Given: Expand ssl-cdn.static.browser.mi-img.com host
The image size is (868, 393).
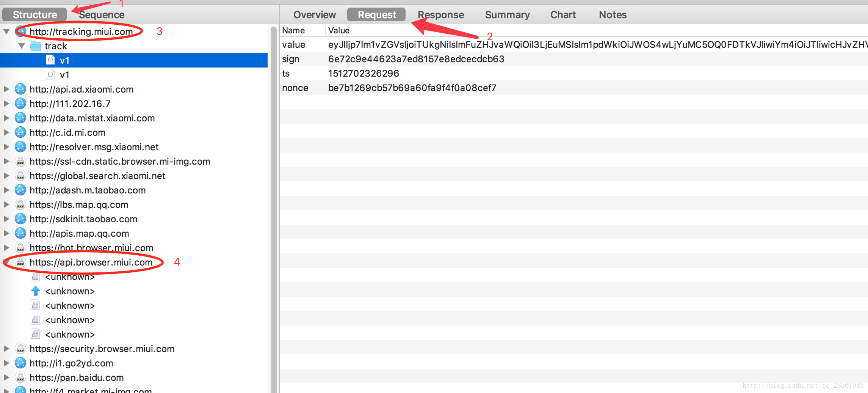Looking at the screenshot, I should 6,161.
